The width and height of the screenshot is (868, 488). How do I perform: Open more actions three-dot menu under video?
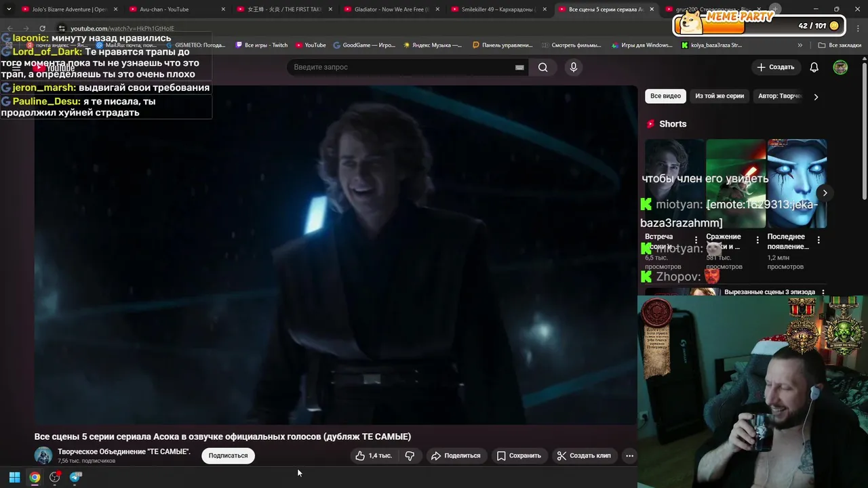(x=629, y=455)
